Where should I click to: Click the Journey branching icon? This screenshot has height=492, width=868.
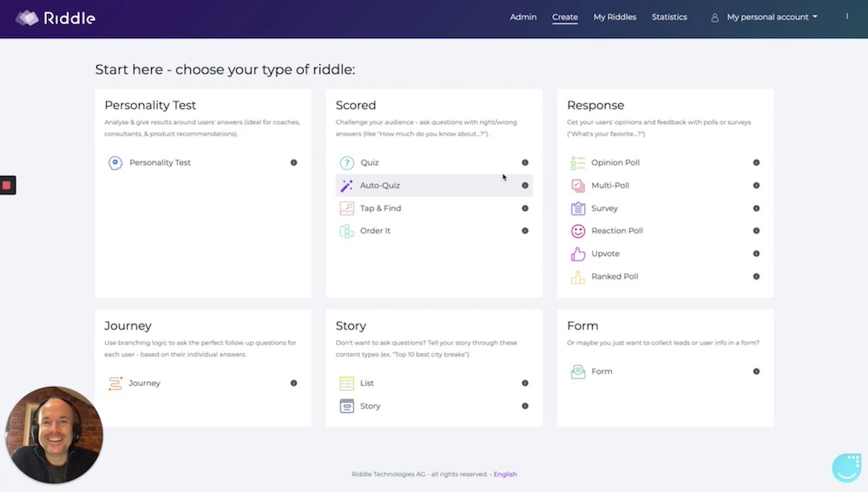(115, 383)
